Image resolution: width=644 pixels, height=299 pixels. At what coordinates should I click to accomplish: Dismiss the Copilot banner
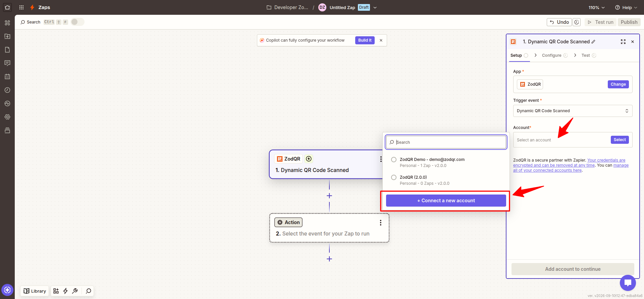tap(381, 40)
